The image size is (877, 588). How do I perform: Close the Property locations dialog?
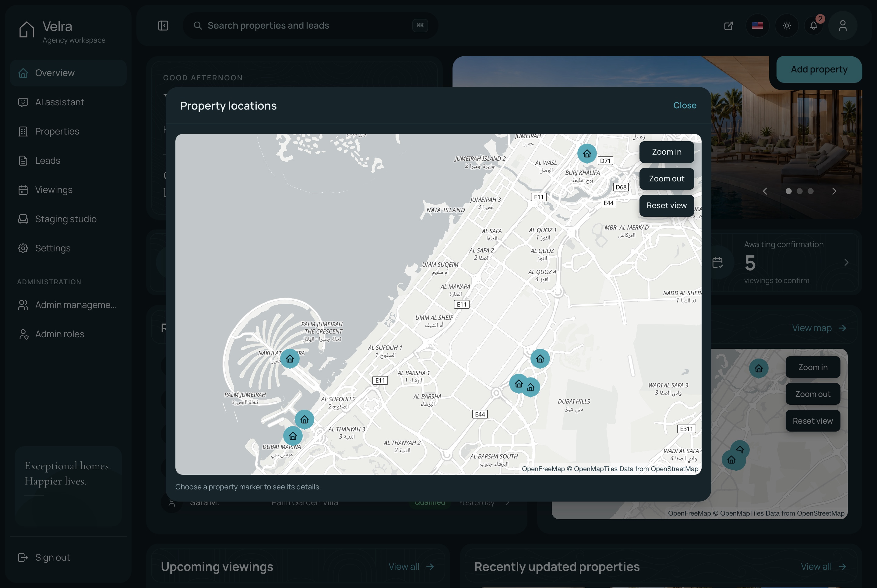[x=685, y=105]
